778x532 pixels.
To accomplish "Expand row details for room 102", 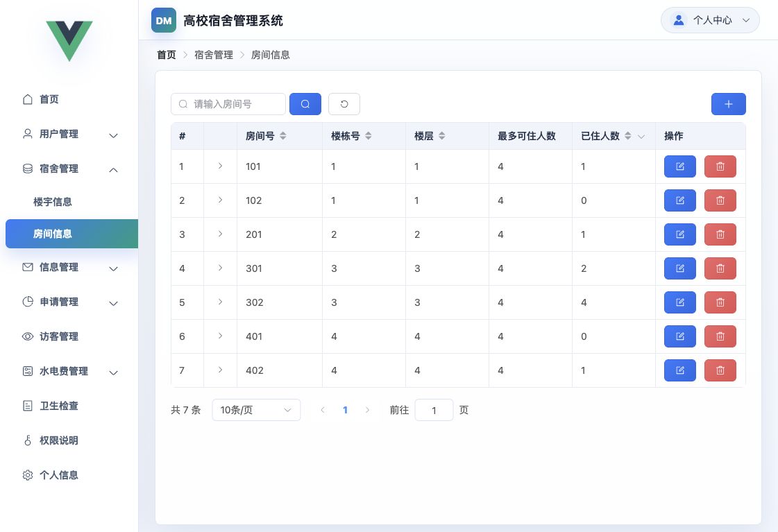I will click(220, 200).
